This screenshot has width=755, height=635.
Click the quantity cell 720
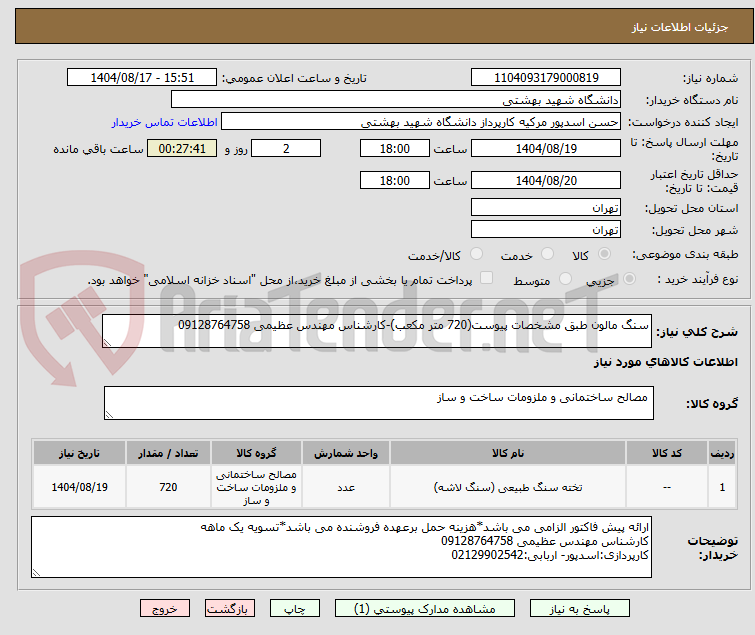[x=168, y=487]
